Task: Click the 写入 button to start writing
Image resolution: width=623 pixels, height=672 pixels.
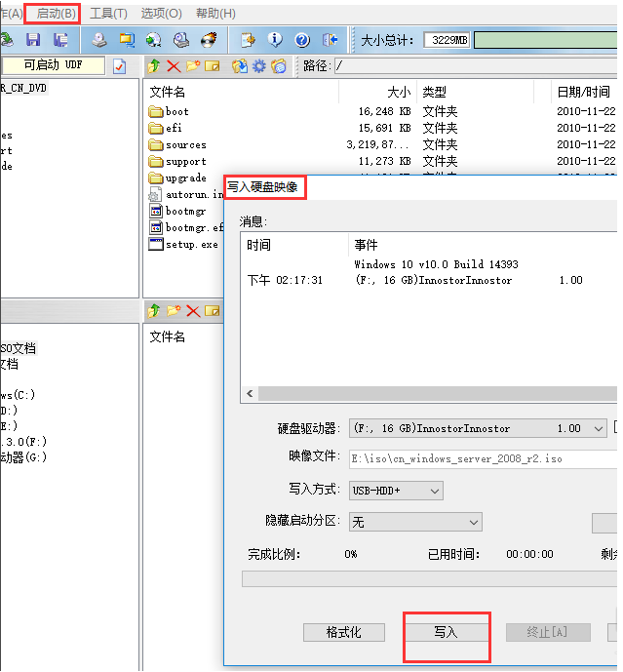Action: 446,633
